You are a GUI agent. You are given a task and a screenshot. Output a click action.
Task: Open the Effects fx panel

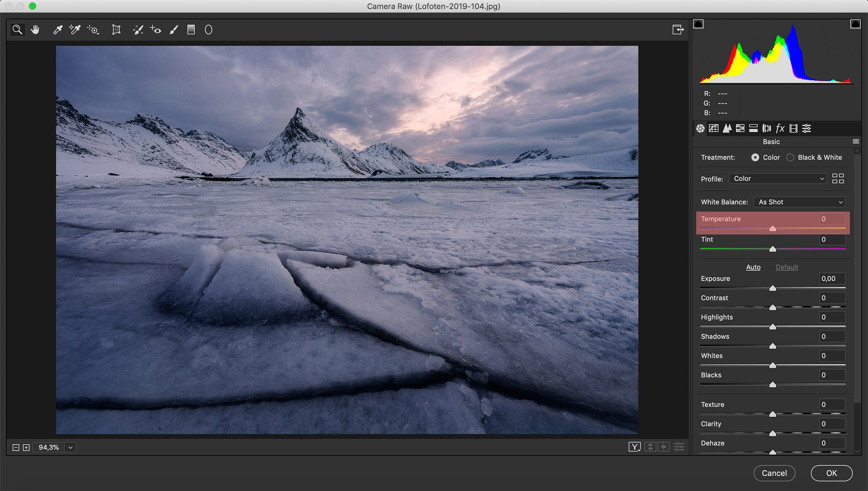coord(780,128)
